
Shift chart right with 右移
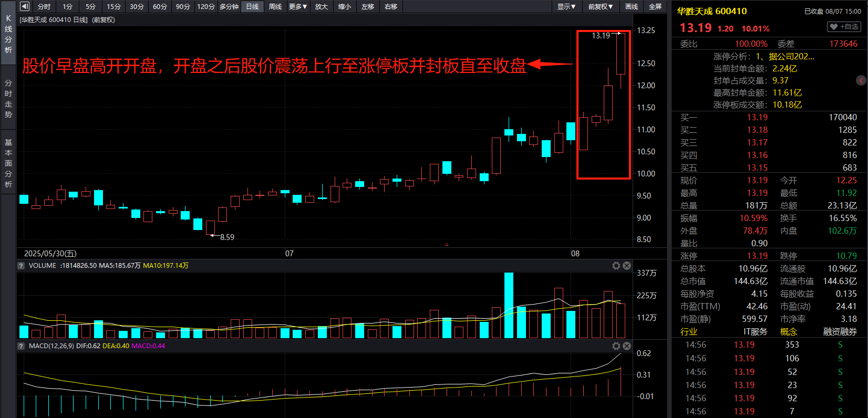[x=391, y=7]
